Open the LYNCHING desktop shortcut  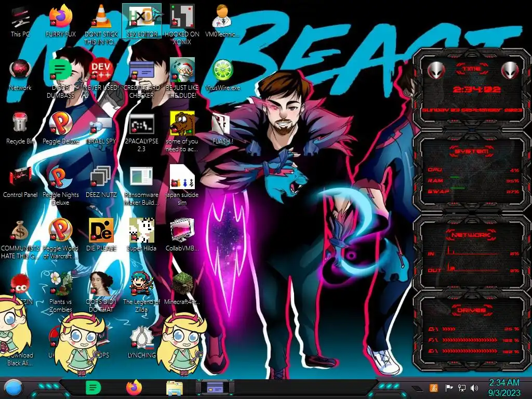click(x=141, y=343)
